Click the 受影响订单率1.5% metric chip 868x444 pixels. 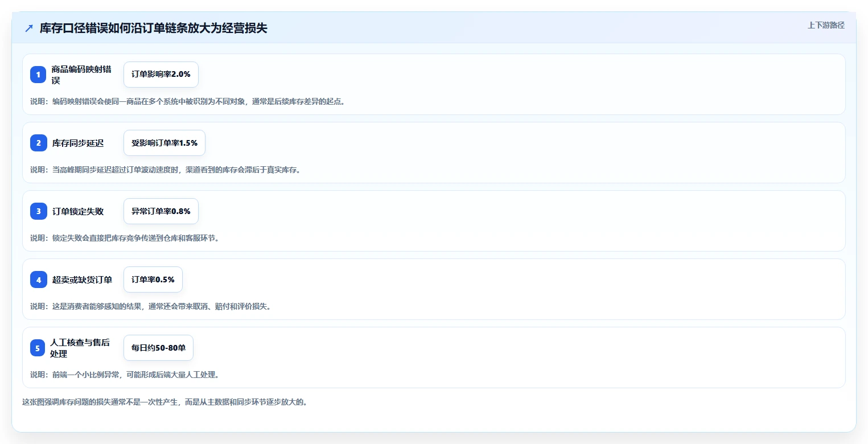(164, 143)
